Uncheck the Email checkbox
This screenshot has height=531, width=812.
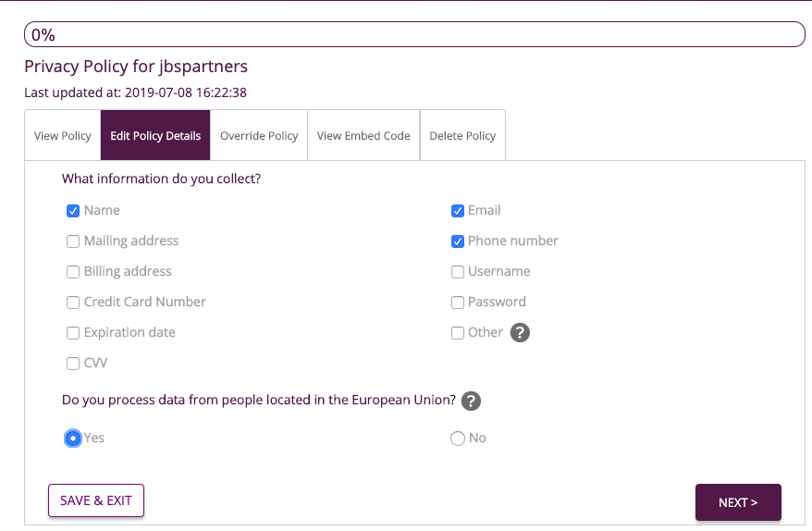click(x=458, y=211)
